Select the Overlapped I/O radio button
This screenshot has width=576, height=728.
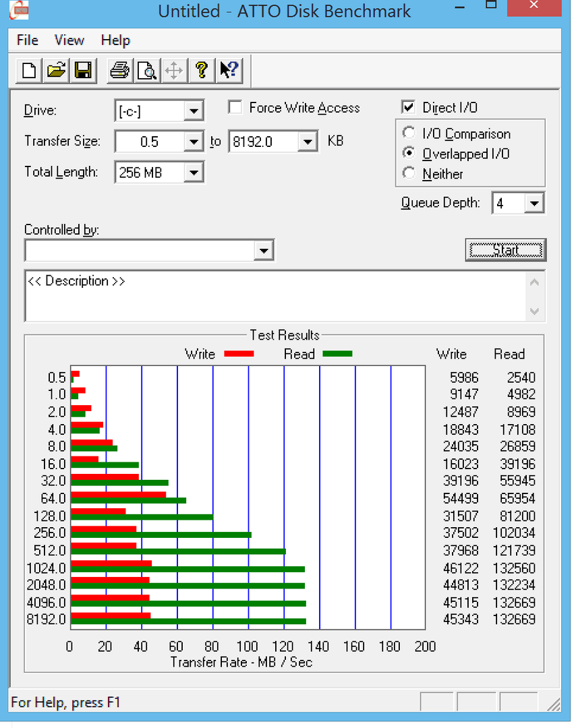click(409, 153)
